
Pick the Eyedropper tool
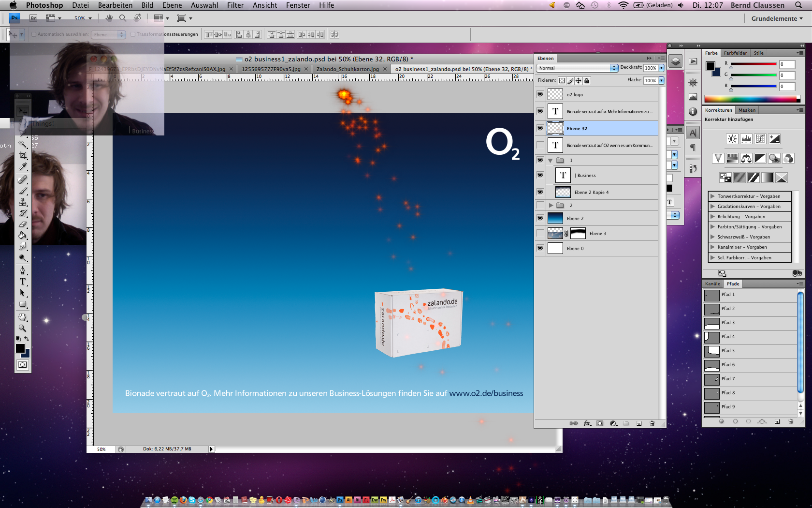click(23, 167)
